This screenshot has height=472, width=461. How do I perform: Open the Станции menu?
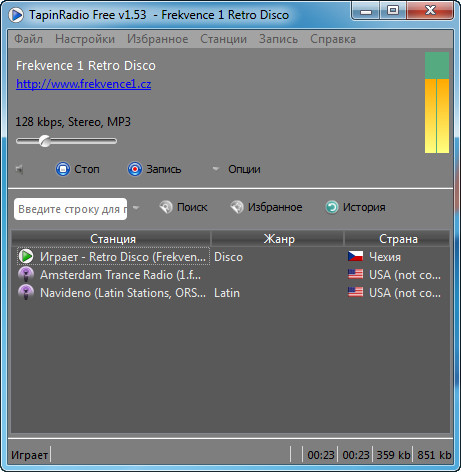(x=223, y=39)
